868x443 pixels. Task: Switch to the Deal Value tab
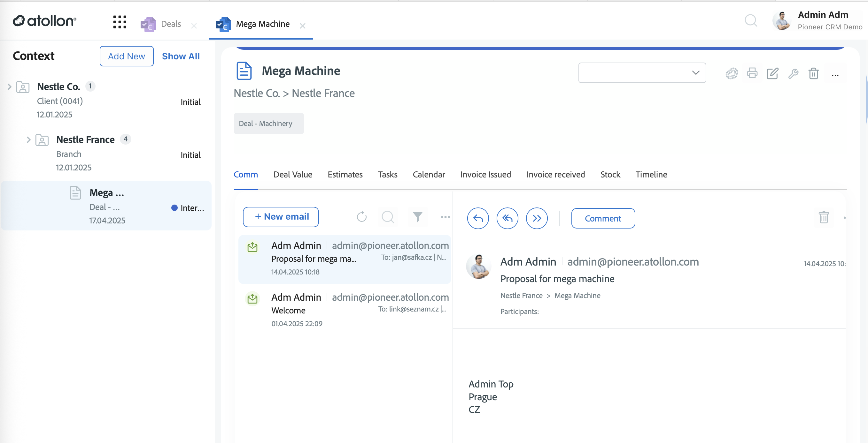(293, 174)
